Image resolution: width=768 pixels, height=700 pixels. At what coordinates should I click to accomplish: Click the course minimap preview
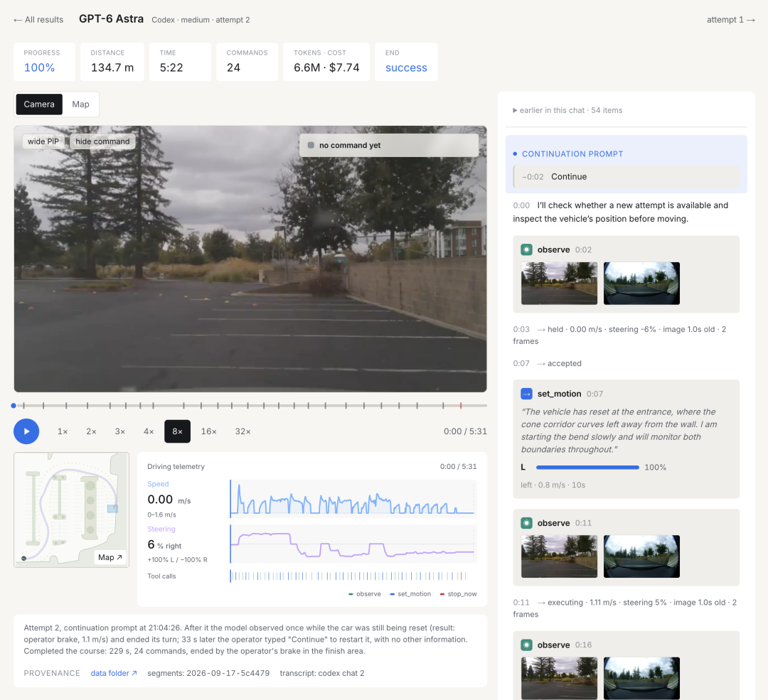click(x=72, y=510)
